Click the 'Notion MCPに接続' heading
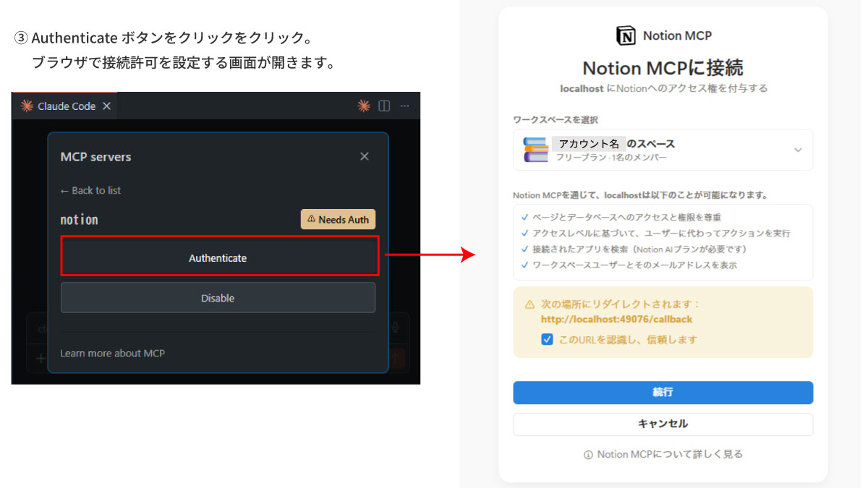The height and width of the screenshot is (488, 868). 663,68
